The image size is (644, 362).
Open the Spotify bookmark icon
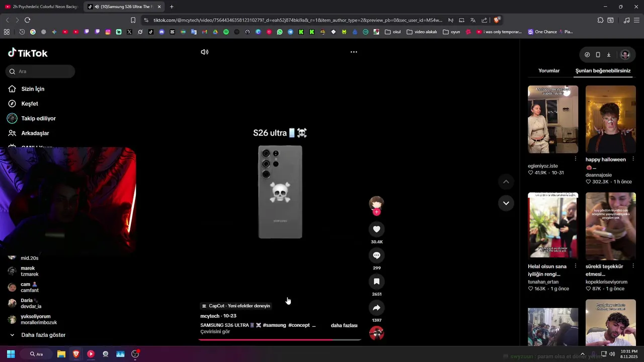coord(226,32)
